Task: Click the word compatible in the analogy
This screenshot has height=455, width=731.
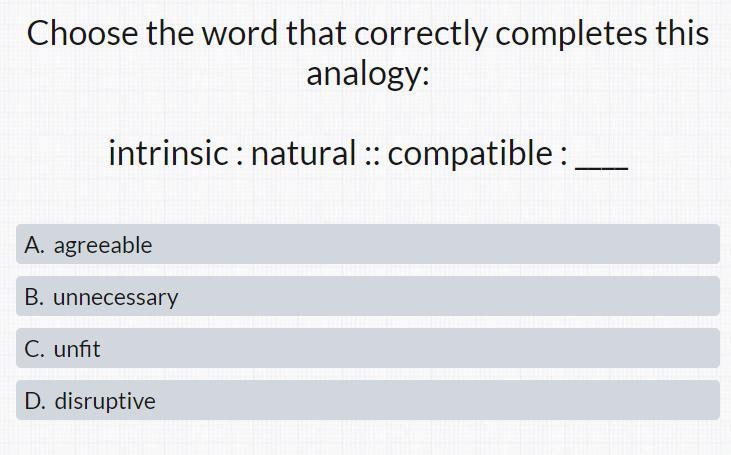Action: click(470, 155)
